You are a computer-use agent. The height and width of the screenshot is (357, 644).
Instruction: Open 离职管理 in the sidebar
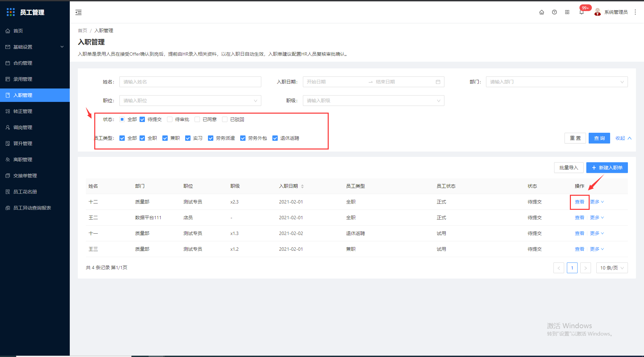(x=35, y=160)
